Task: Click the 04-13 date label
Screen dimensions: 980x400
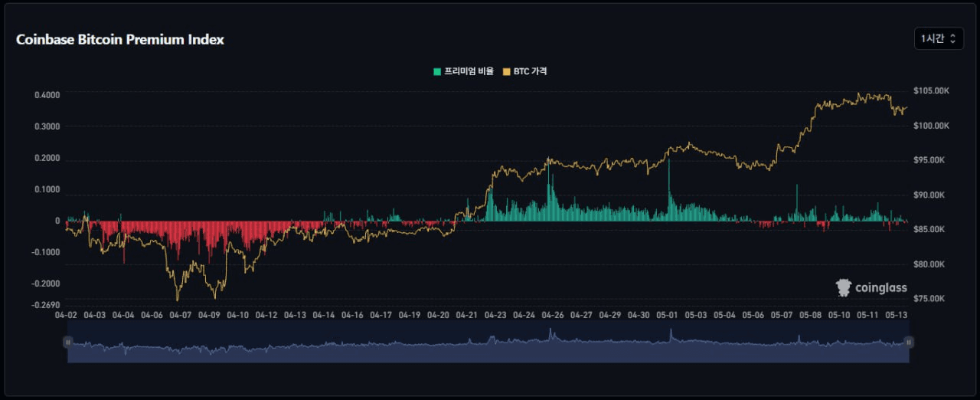Action: (x=296, y=315)
